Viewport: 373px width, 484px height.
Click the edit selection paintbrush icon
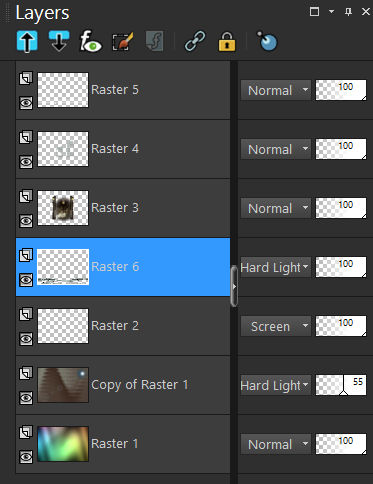123,42
